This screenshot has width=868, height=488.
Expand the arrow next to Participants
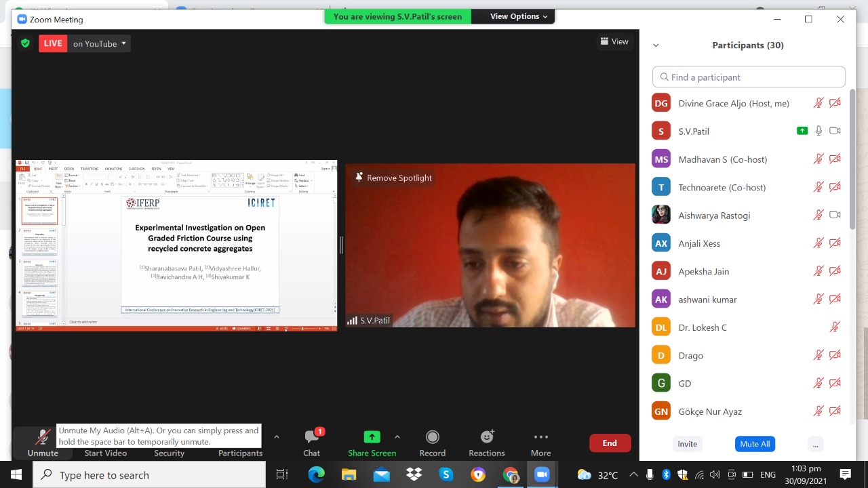coord(276,437)
